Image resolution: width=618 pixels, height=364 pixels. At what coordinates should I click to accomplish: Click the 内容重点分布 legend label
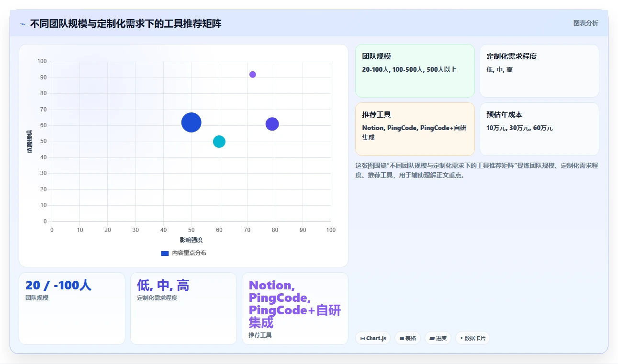[189, 253]
